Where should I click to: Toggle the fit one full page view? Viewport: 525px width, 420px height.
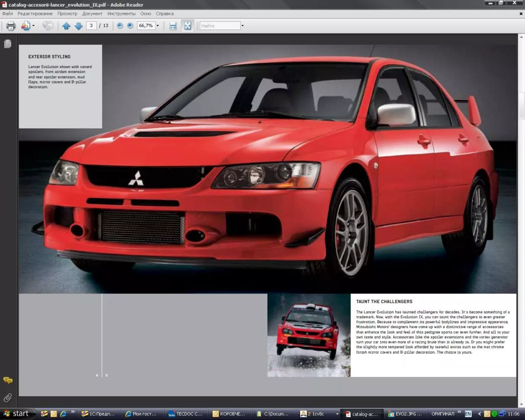click(x=188, y=26)
